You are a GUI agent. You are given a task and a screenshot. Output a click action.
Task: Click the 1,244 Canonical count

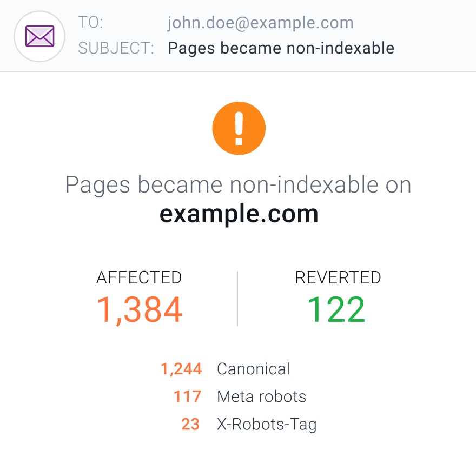(181, 369)
